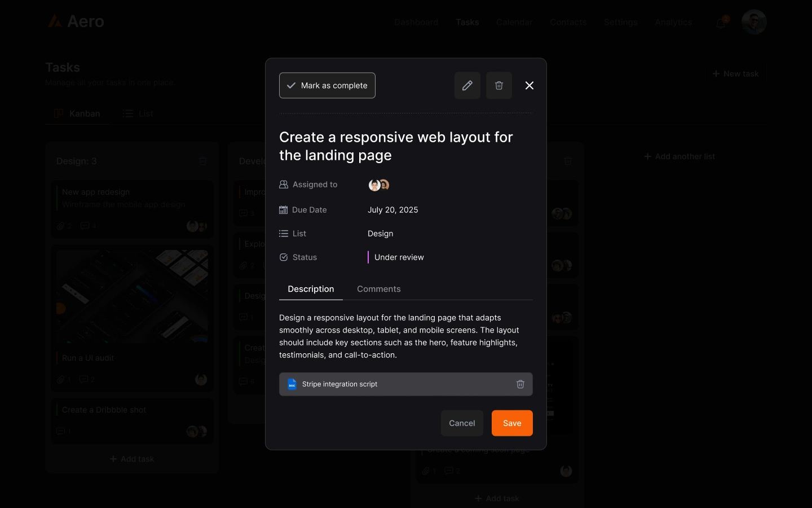Open your profile avatar menu
The width and height of the screenshot is (812, 508).
tap(754, 21)
